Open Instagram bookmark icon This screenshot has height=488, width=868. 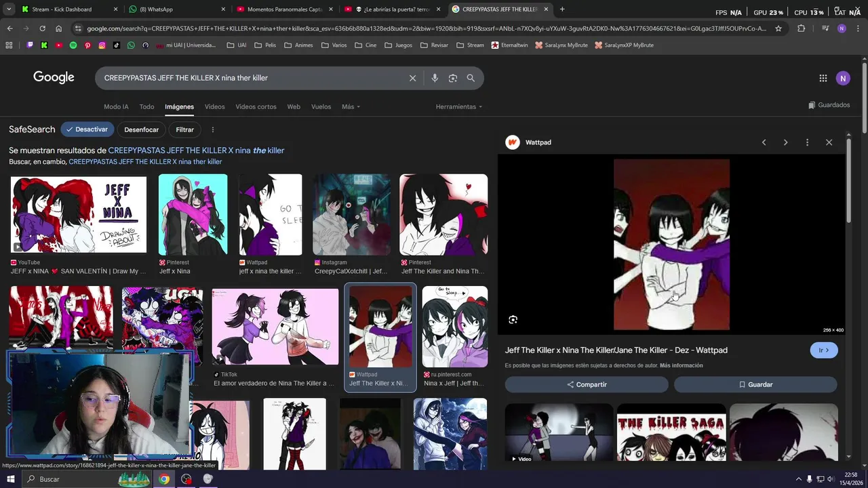(102, 45)
